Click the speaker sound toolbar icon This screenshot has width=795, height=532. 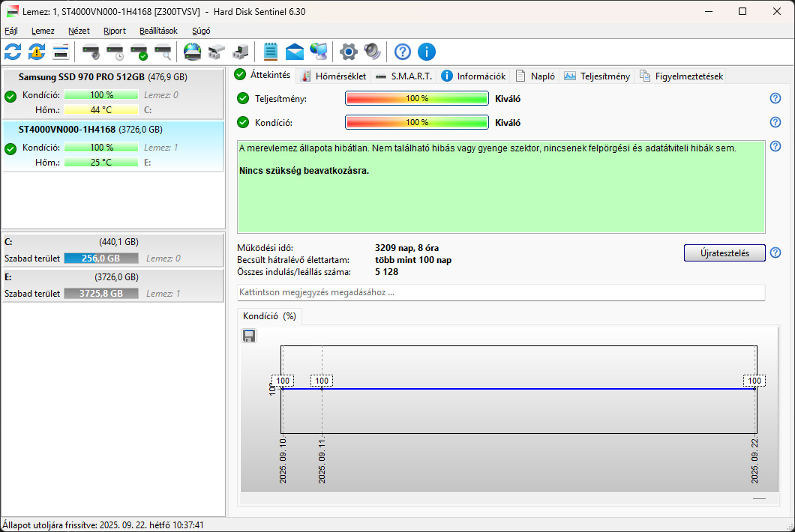[373, 52]
